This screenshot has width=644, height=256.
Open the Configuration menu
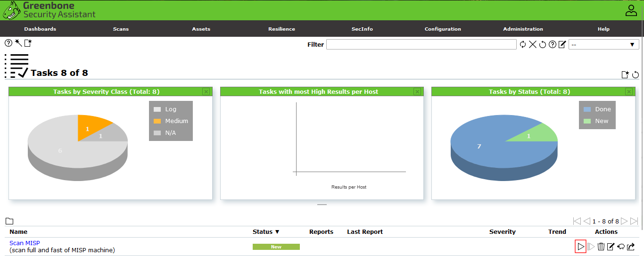pos(443,29)
